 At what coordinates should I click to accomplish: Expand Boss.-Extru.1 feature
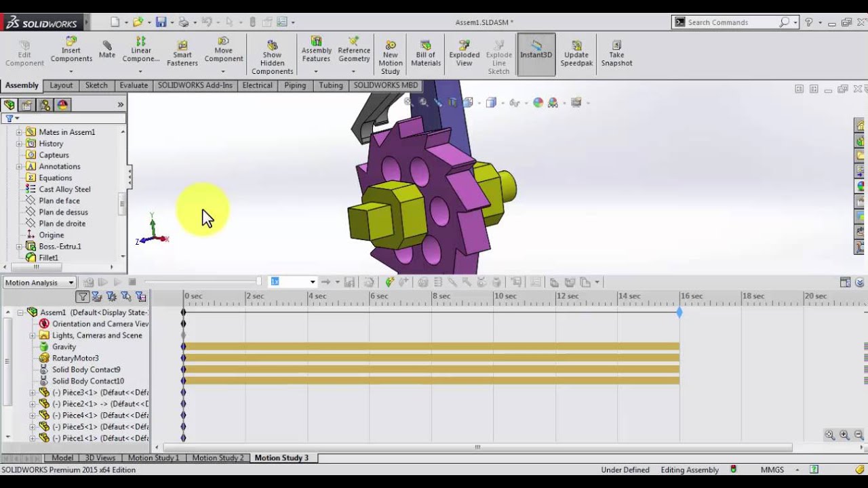click(x=19, y=247)
